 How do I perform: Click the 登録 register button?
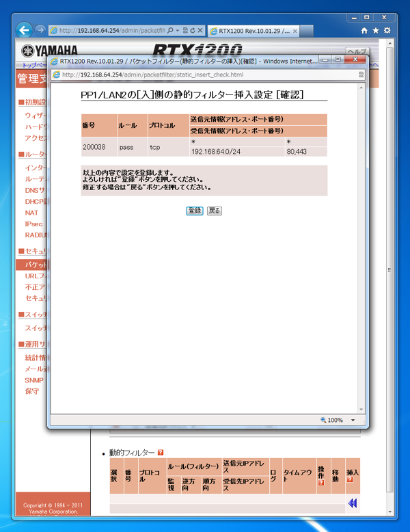(194, 211)
